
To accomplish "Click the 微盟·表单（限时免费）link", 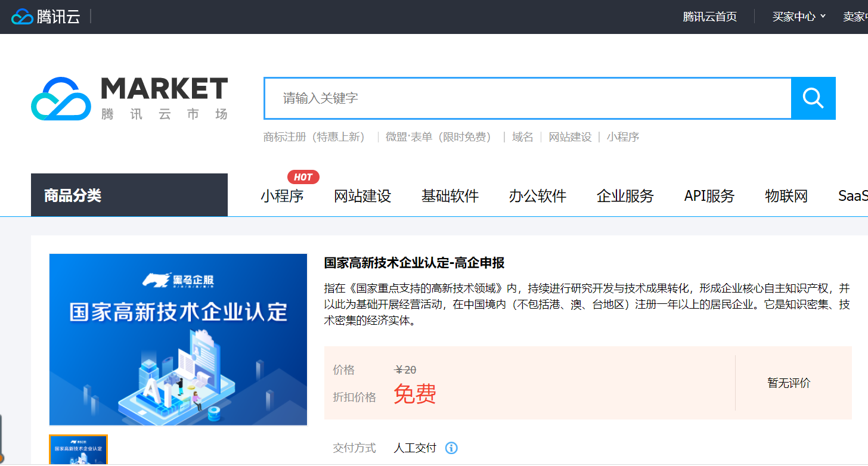I will (439, 136).
